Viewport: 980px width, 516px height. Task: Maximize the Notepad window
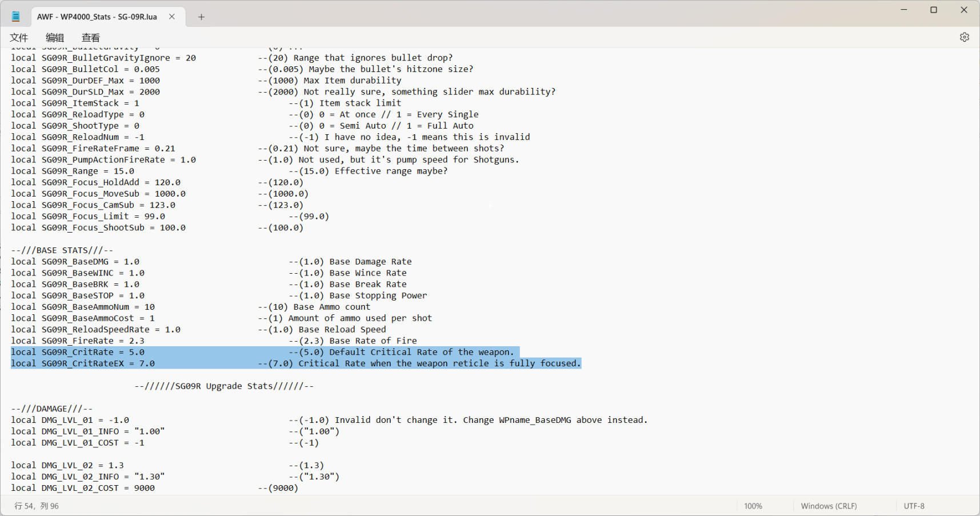click(x=934, y=10)
